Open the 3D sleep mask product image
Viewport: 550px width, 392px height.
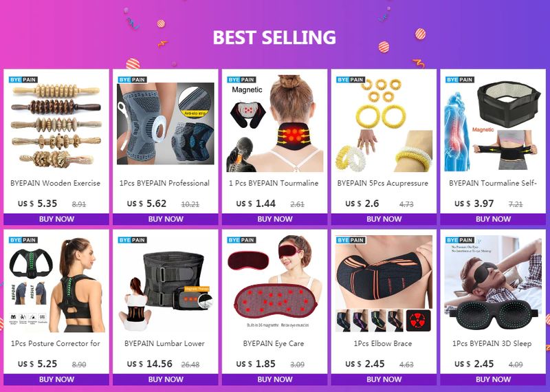click(493, 283)
